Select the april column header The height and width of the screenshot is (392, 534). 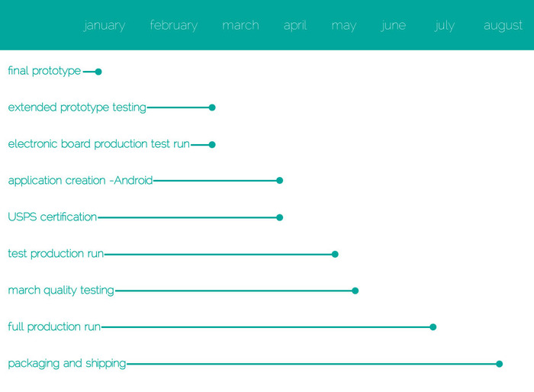click(295, 25)
